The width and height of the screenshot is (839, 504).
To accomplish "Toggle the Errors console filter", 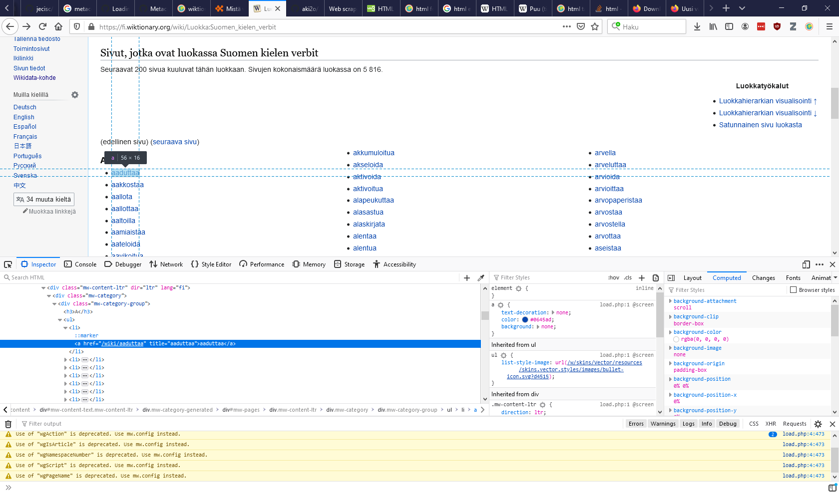I will click(636, 424).
